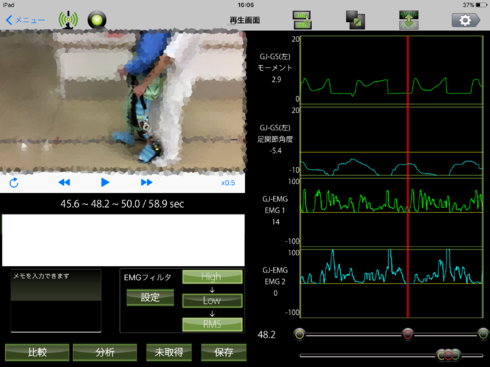Tap the walking video preview
This screenshot has width=490, height=367.
click(x=123, y=102)
